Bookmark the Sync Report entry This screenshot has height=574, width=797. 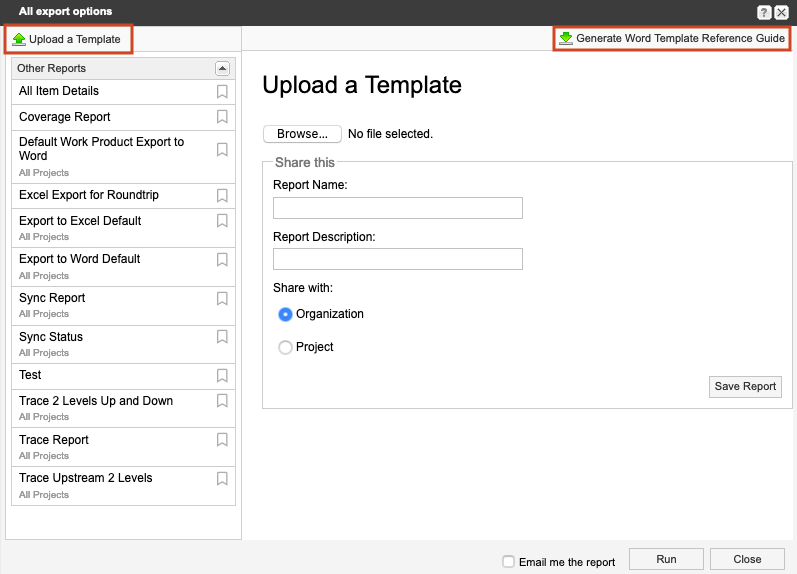[x=222, y=299]
